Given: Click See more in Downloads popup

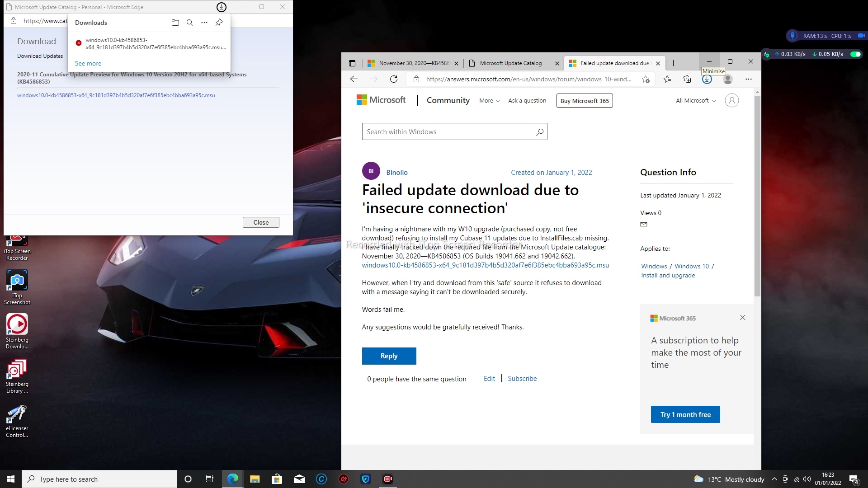Looking at the screenshot, I should 88,64.
